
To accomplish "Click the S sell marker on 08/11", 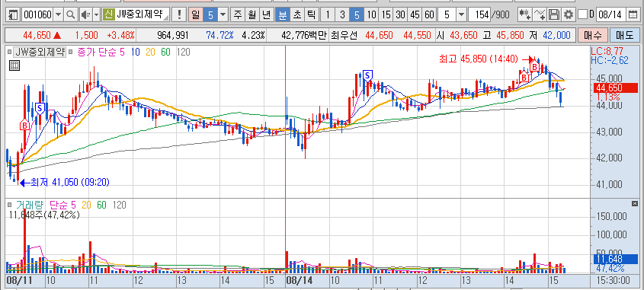I will [x=40, y=108].
